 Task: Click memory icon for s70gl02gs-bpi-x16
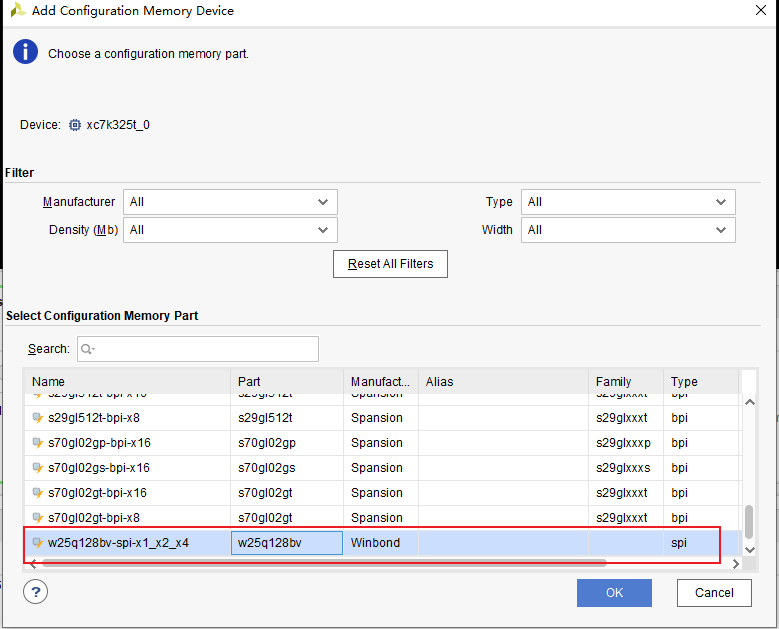click(39, 468)
